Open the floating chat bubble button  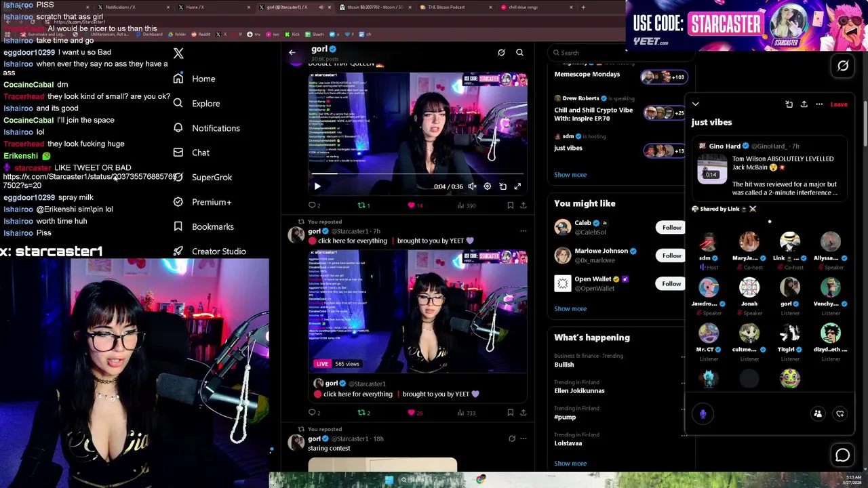(843, 456)
